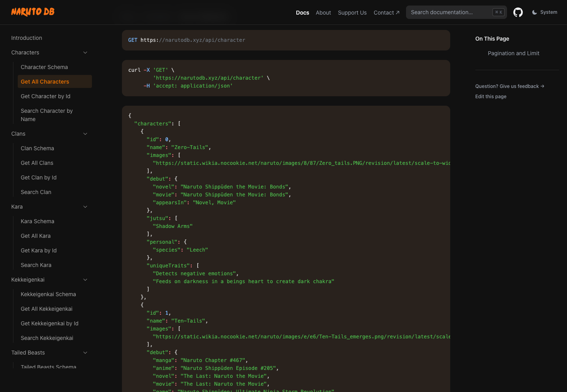
Task: Click the "Leech" species value
Action: [x=197, y=250]
